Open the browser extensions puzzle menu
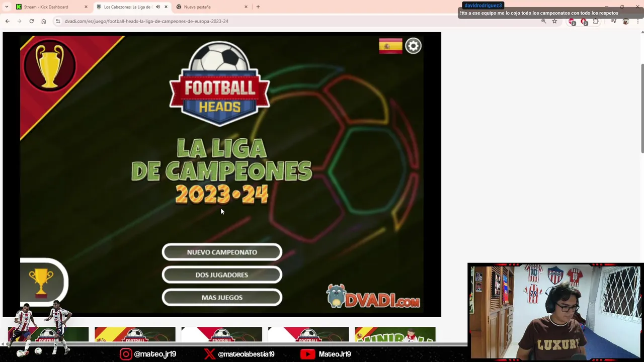The image size is (644, 362). click(596, 21)
